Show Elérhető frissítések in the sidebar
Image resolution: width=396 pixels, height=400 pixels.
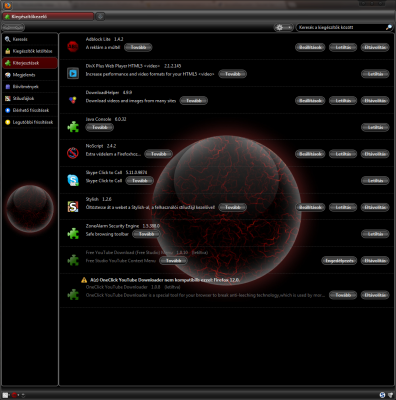point(30,110)
